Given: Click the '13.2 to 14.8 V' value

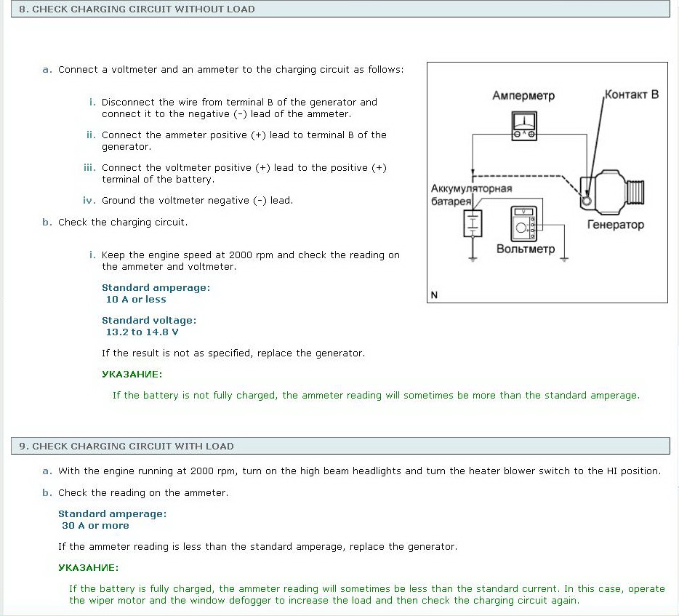Looking at the screenshot, I should point(142,332).
